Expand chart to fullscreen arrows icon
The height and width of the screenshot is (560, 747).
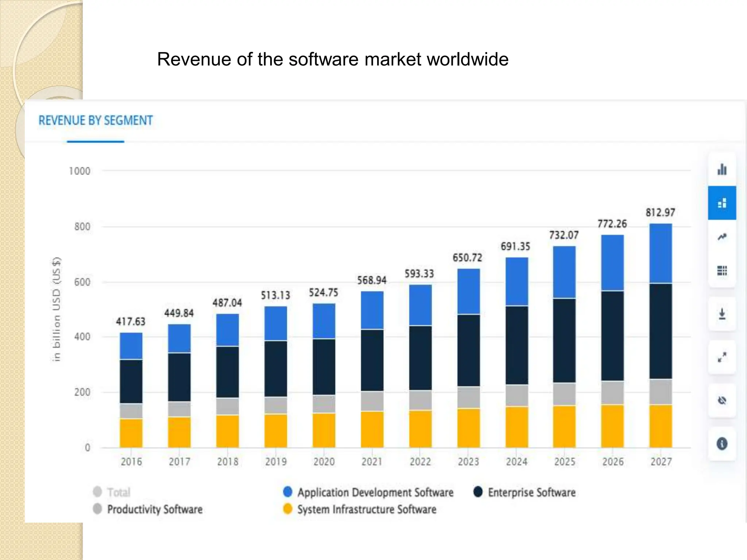pos(722,357)
